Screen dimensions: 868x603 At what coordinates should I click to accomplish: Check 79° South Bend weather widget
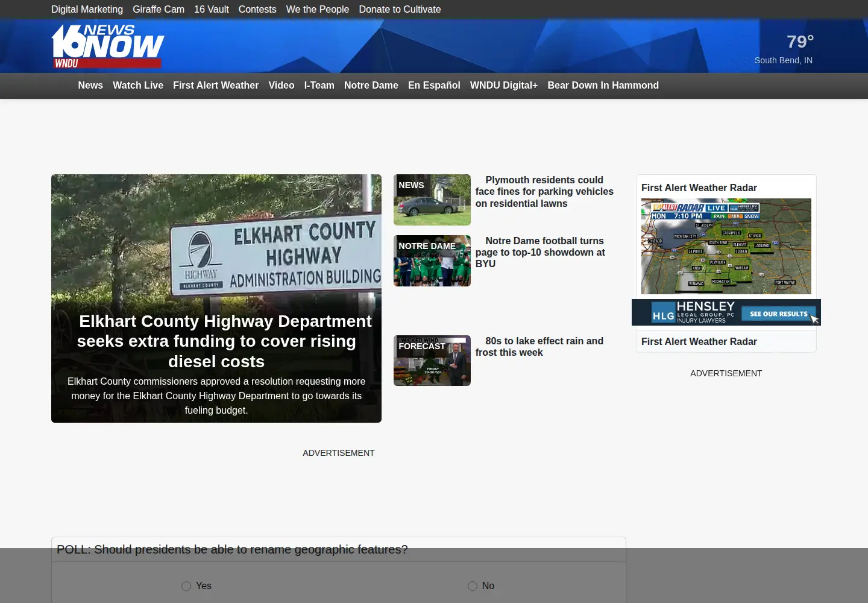[x=784, y=49]
